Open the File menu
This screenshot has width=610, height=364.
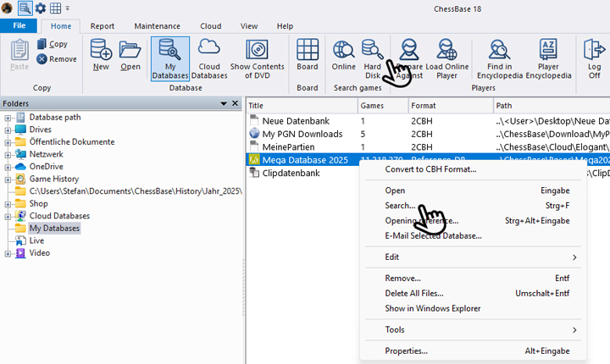(x=19, y=25)
